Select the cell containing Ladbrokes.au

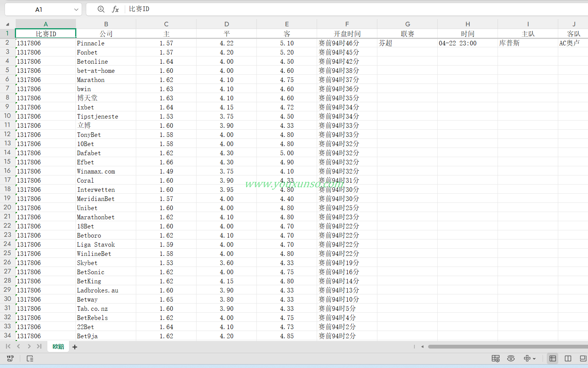tap(106, 290)
